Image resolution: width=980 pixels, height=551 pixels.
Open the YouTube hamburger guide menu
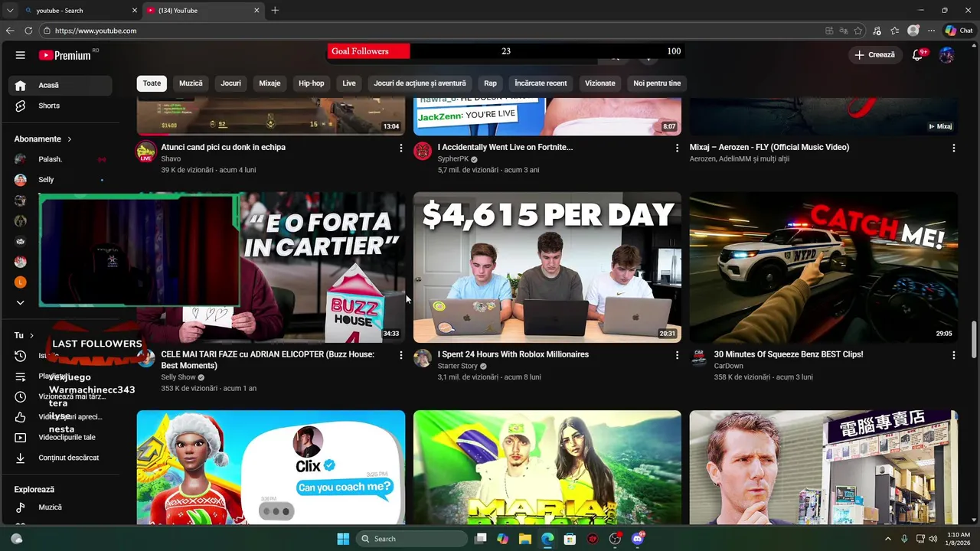coord(21,55)
